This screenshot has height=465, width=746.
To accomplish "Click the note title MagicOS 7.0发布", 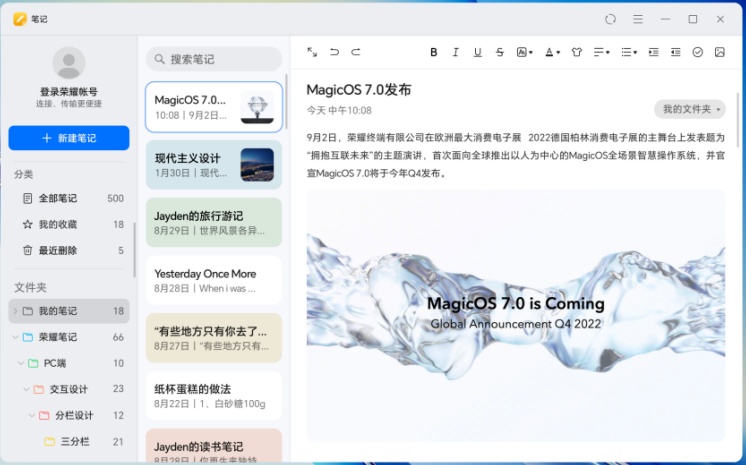I will coord(359,90).
